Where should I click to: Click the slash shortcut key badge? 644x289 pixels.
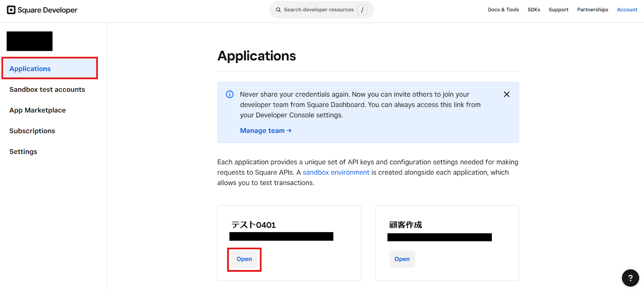coord(362,10)
